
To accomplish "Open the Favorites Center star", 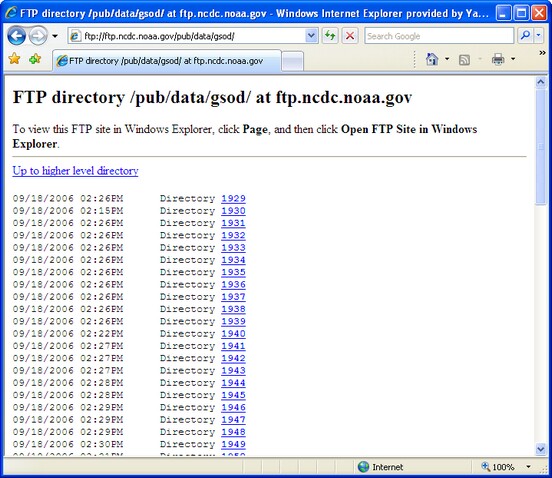I will [14, 59].
